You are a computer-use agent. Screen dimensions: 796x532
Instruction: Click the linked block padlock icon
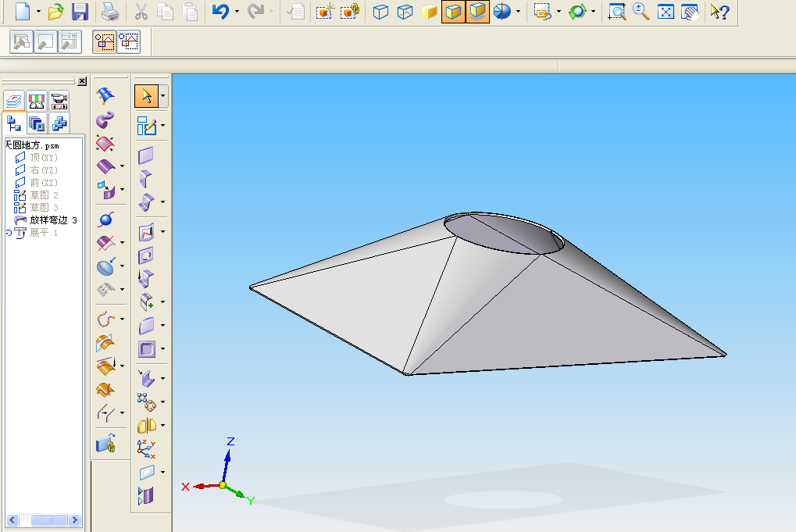tap(105, 444)
